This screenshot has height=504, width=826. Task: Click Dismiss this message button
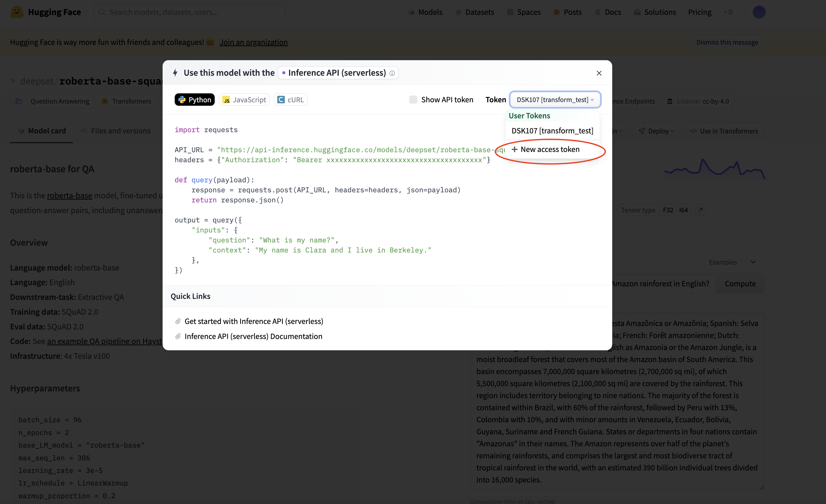(x=727, y=42)
